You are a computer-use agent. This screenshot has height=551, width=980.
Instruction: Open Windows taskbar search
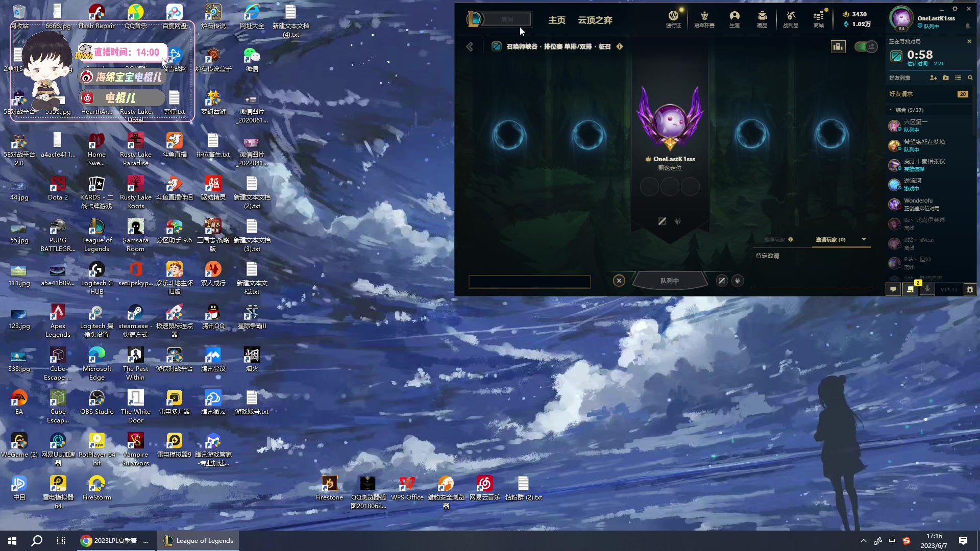click(37, 541)
